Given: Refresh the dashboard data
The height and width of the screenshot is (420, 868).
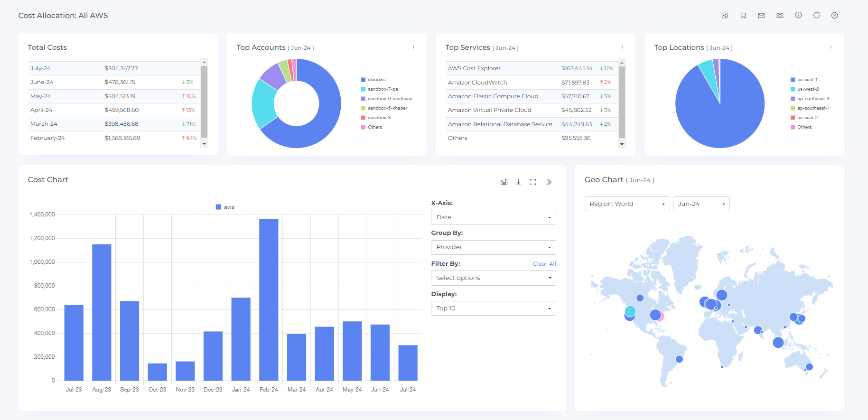Looking at the screenshot, I should [x=816, y=15].
